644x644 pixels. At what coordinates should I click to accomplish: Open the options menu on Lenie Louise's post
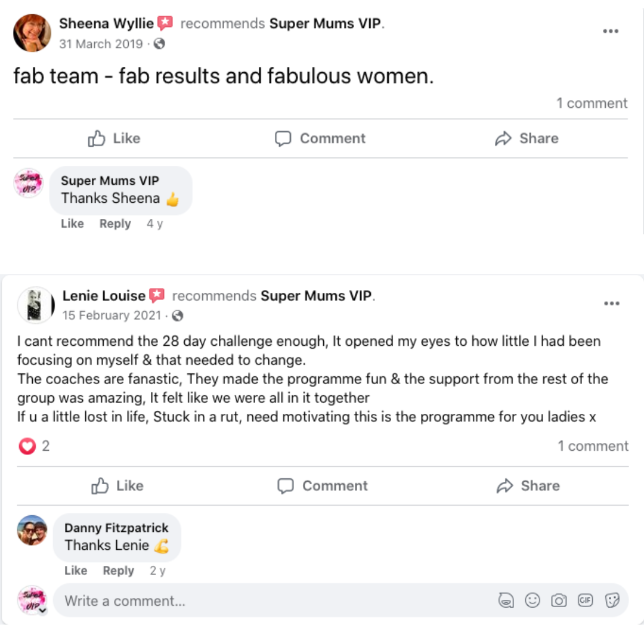pyautogui.click(x=612, y=304)
